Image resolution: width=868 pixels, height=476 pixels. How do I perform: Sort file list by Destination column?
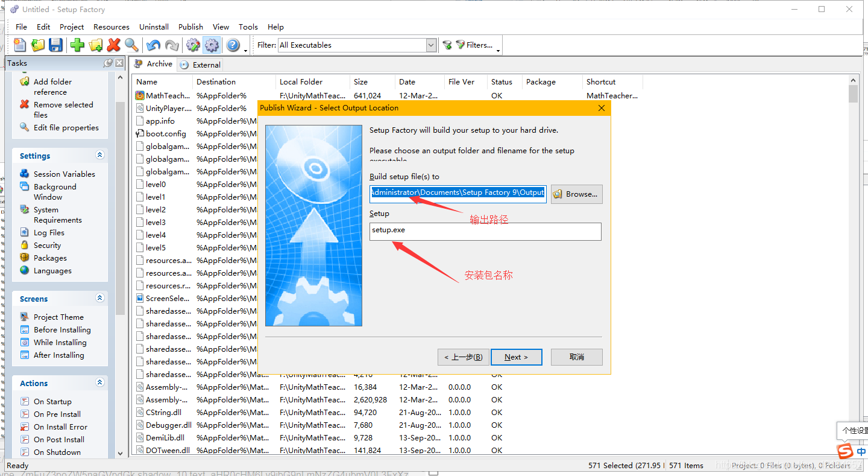[x=234, y=81]
